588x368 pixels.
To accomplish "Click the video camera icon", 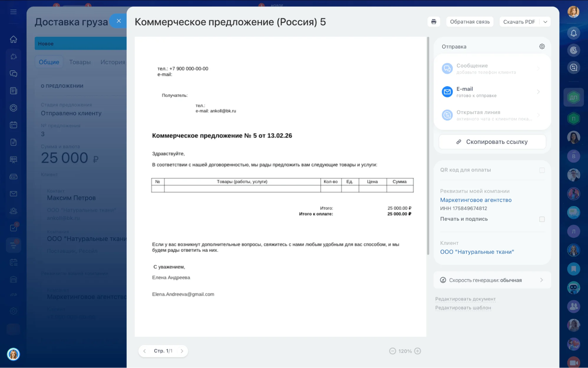I will tap(573, 362).
